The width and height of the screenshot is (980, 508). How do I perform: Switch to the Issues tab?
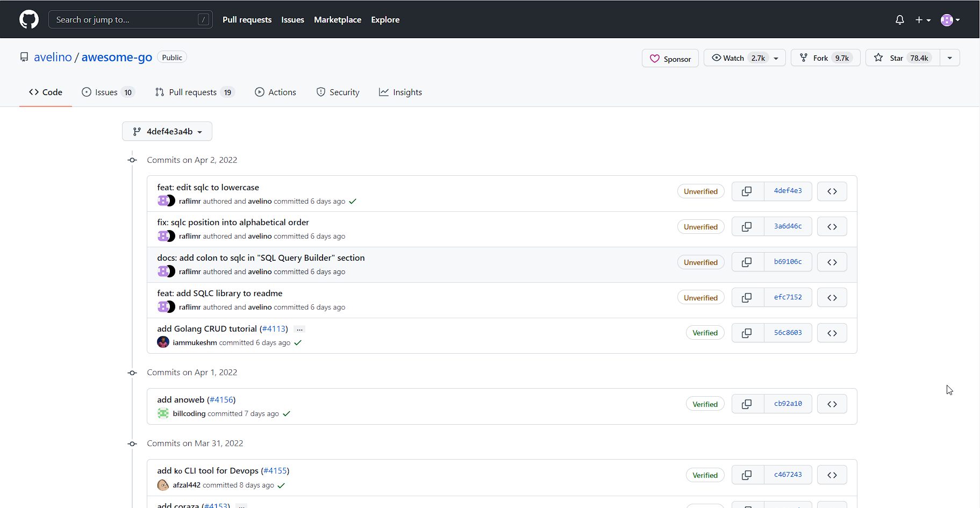click(x=108, y=92)
